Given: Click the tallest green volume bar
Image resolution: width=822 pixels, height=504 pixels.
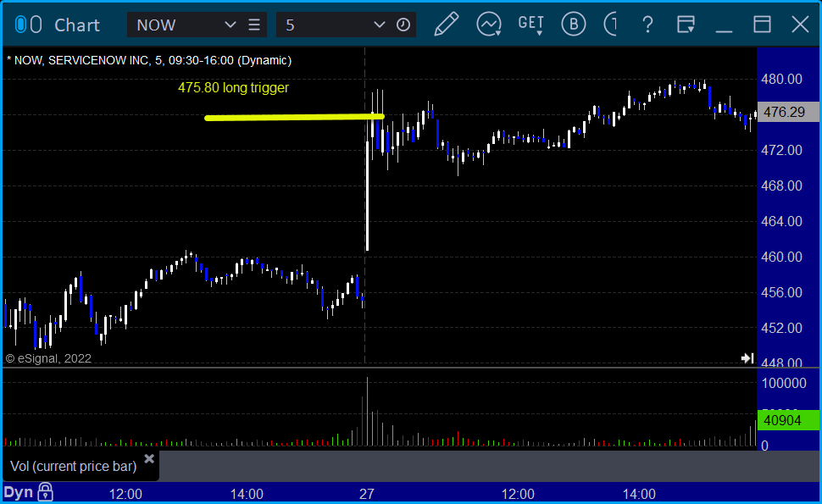Looking at the screenshot, I should pyautogui.click(x=368, y=412).
